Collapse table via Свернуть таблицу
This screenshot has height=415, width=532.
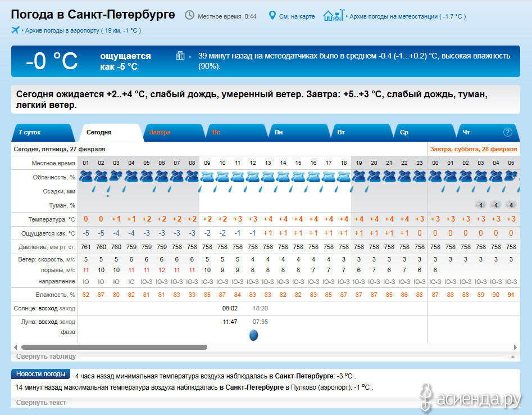pos(46,357)
